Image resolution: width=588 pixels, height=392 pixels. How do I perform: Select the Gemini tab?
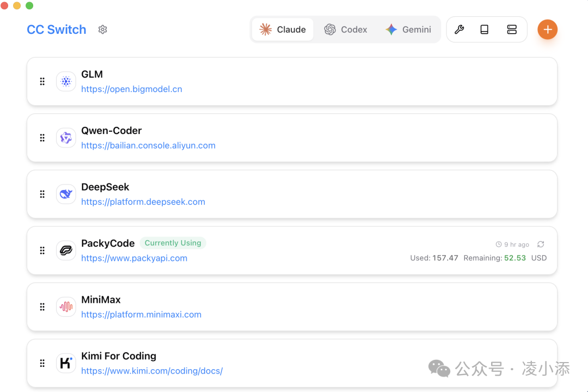click(x=408, y=29)
